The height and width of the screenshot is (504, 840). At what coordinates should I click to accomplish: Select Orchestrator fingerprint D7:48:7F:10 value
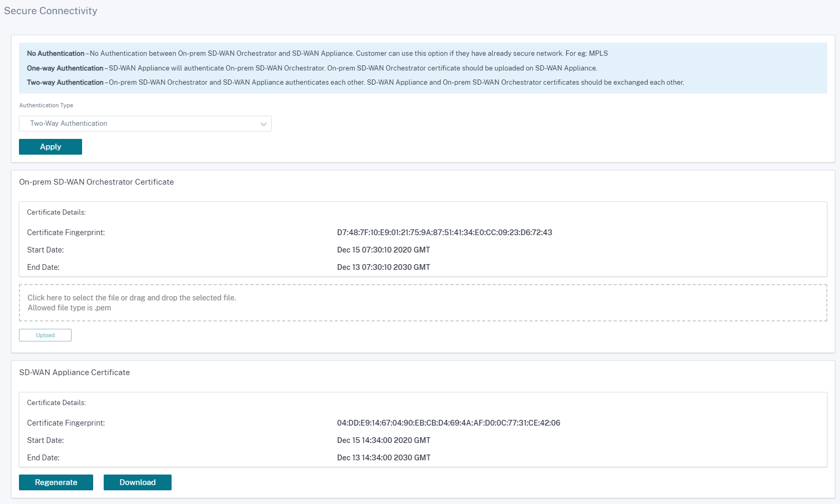coord(445,233)
